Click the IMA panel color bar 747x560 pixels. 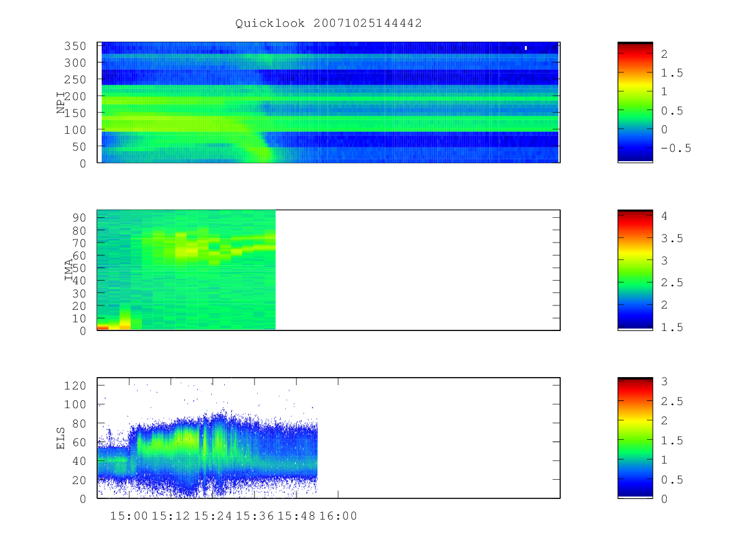[x=635, y=270]
